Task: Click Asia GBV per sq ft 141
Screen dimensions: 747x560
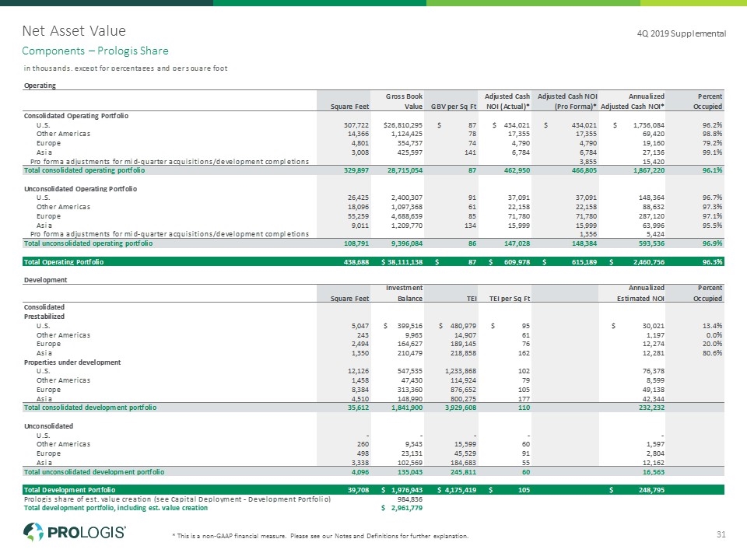Action: [470, 152]
